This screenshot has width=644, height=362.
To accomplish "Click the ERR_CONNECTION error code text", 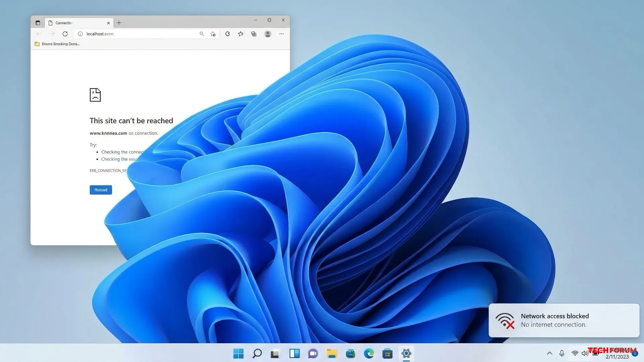I will tap(108, 171).
